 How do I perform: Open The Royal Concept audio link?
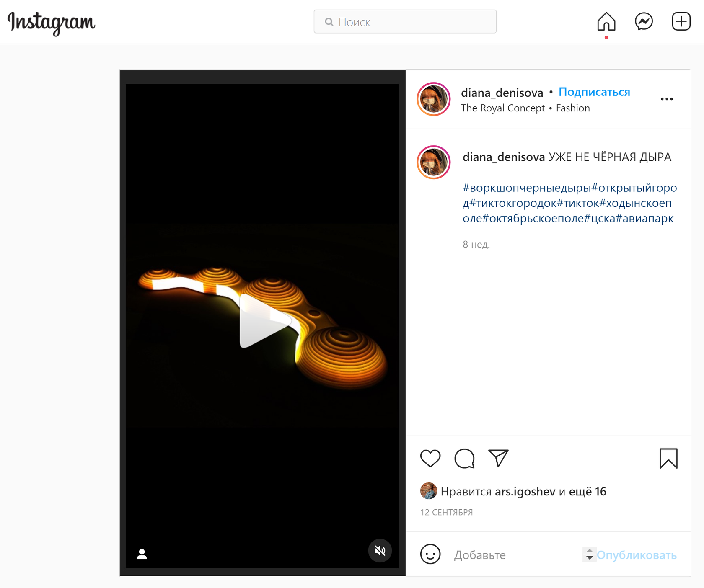[502, 108]
